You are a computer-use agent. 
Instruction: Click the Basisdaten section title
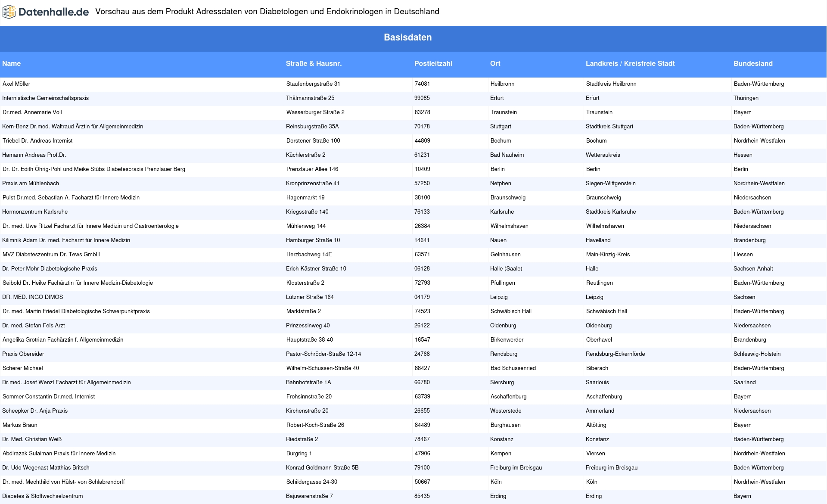pos(407,37)
